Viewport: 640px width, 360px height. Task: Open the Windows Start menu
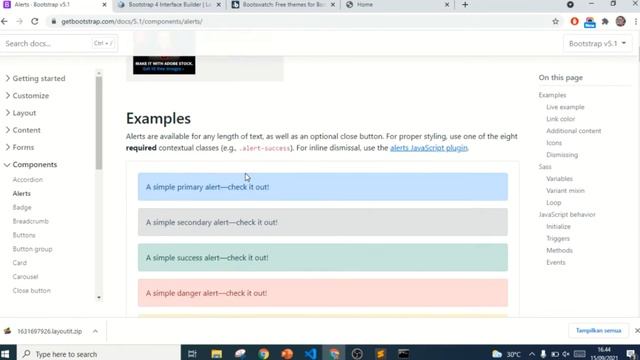(5, 353)
